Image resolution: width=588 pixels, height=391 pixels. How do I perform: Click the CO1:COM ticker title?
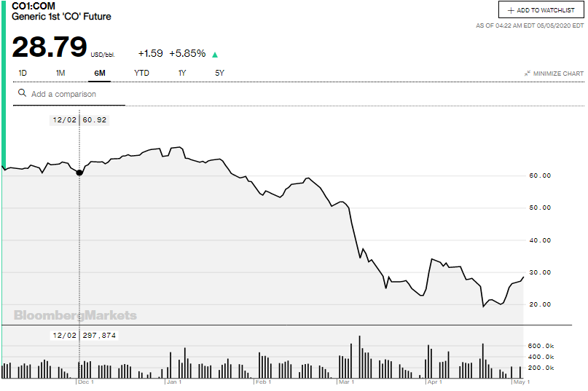(33, 6)
